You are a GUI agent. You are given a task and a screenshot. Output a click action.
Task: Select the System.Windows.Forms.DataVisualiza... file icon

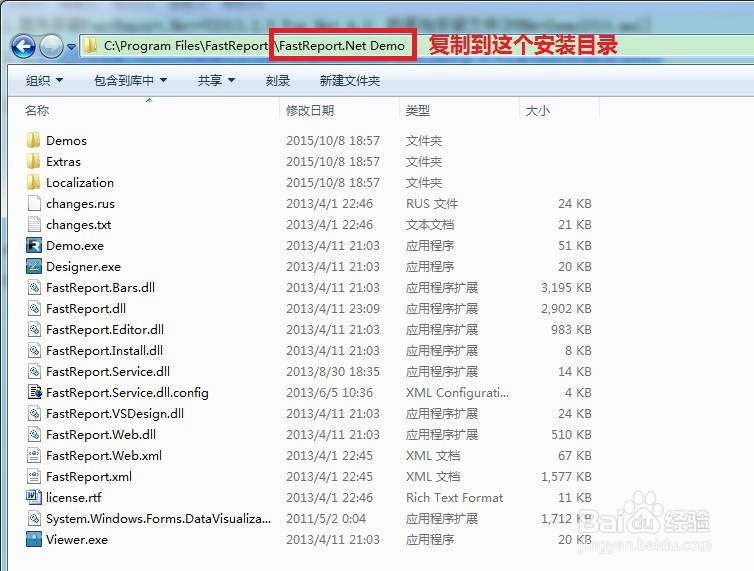pos(34,519)
